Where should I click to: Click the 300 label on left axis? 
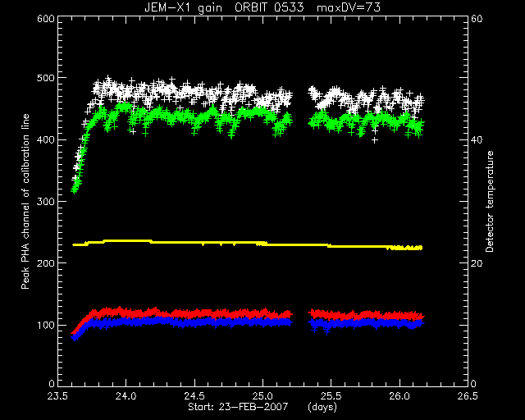pyautogui.click(x=46, y=202)
